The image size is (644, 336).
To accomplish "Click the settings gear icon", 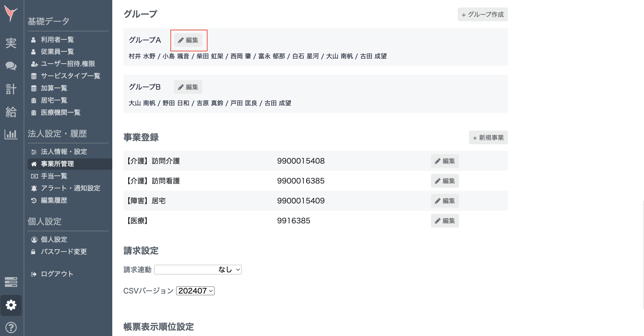I will click(x=11, y=305).
